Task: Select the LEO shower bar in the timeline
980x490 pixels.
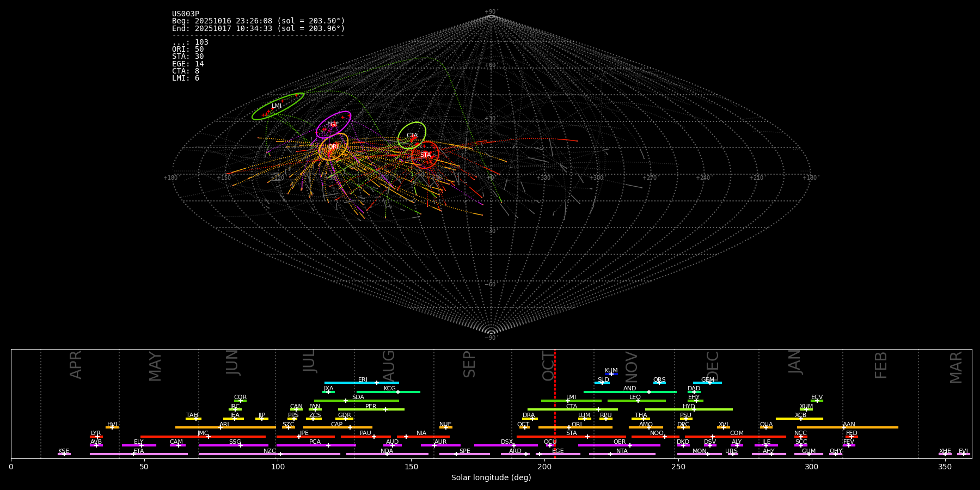Action: (x=636, y=401)
